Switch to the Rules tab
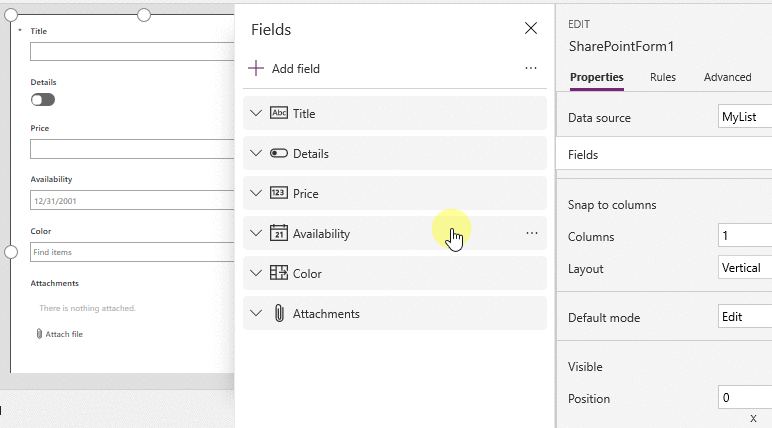The width and height of the screenshot is (772, 428). [x=663, y=77]
